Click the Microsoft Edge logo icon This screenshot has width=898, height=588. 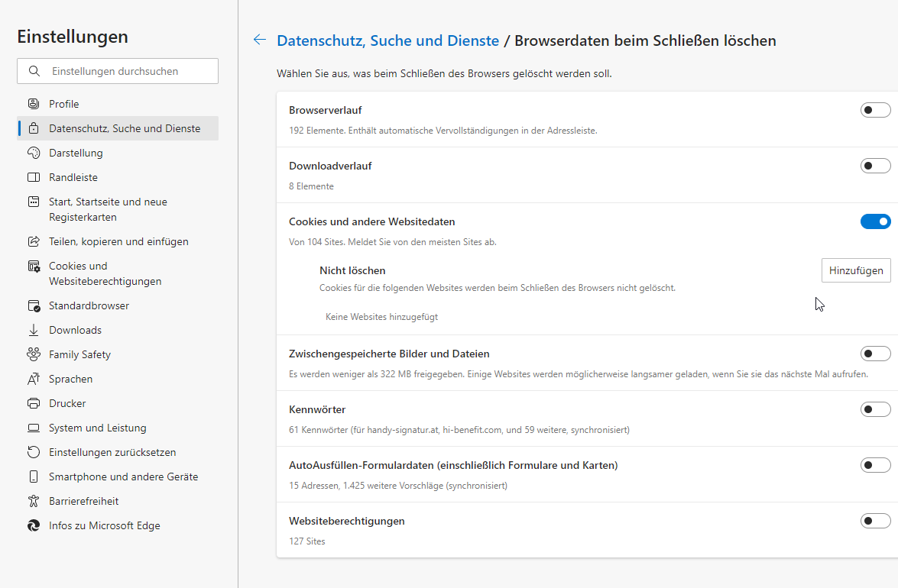tap(34, 525)
